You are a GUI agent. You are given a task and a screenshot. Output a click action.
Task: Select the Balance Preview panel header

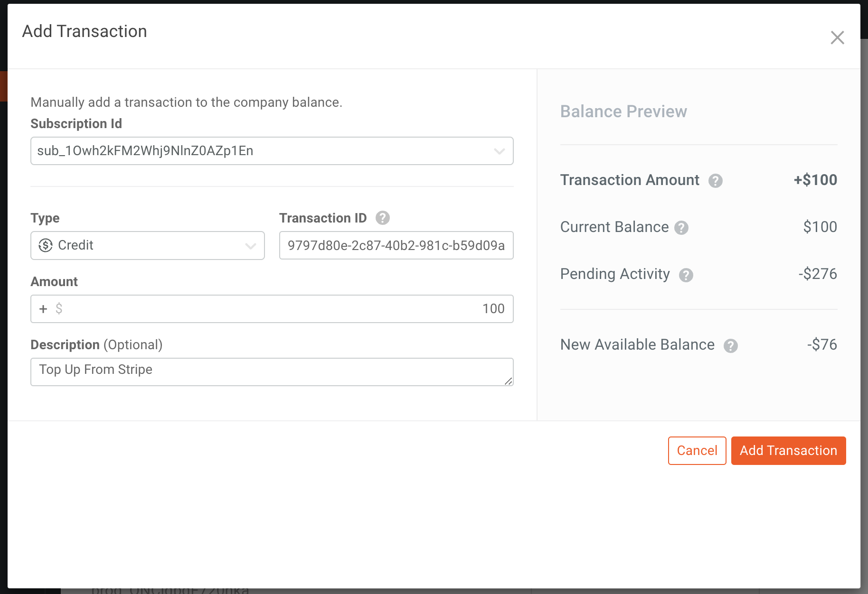click(623, 111)
